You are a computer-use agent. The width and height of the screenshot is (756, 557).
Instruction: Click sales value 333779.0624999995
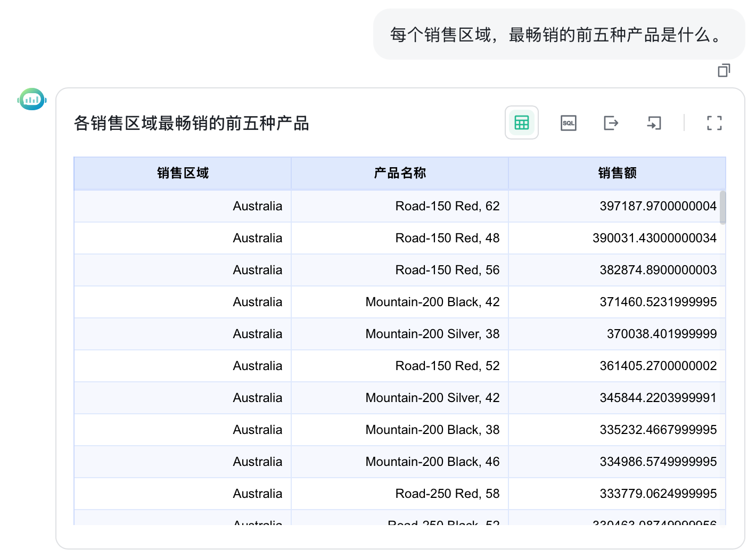tap(658, 494)
